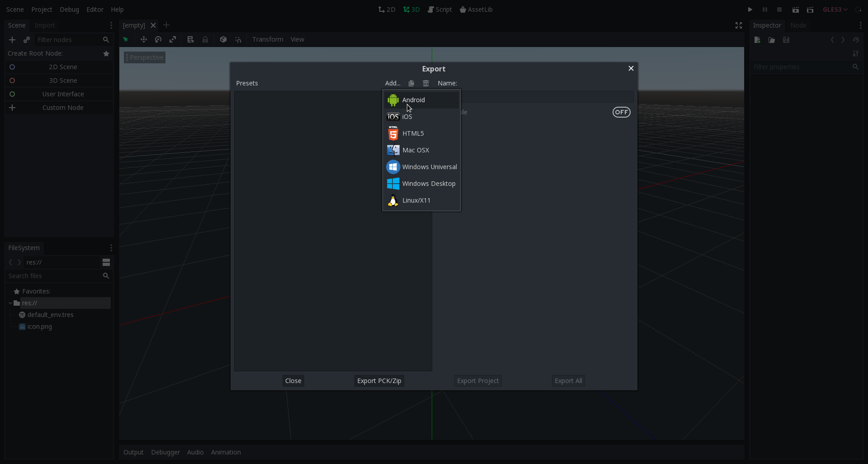The image size is (868, 464).
Task: Select Windows Desktop export preset
Action: coord(428,184)
